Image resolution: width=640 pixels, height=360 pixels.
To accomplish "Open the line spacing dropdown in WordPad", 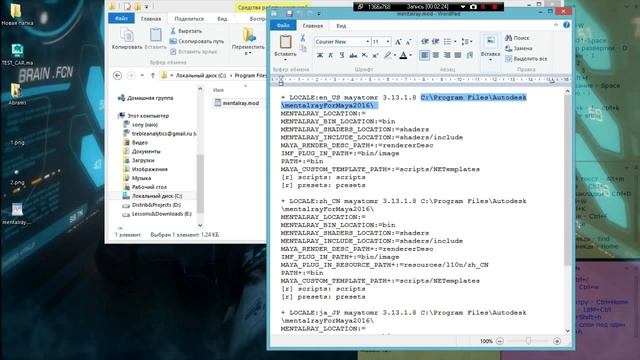I will [466, 42].
